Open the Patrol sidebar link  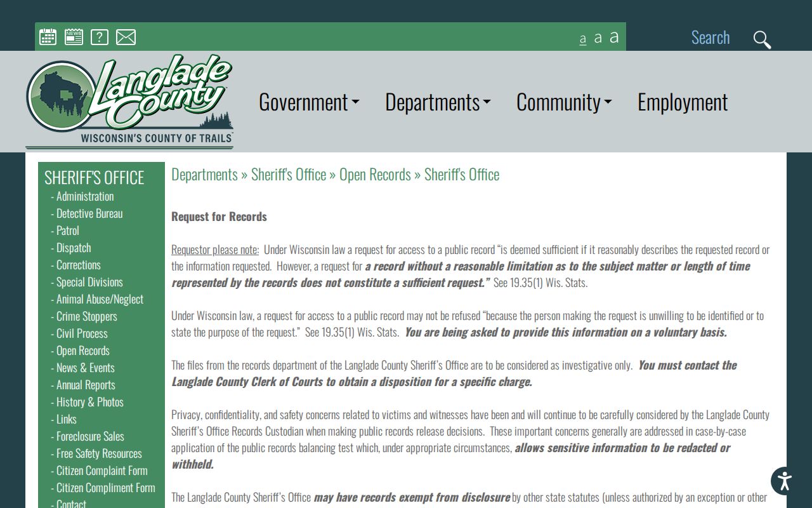click(x=68, y=231)
